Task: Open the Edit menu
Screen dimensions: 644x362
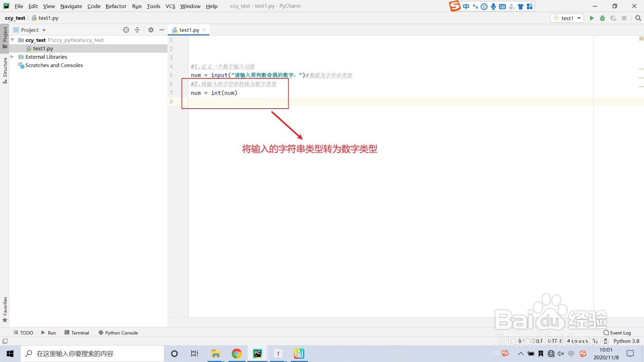Action: pos(33,6)
